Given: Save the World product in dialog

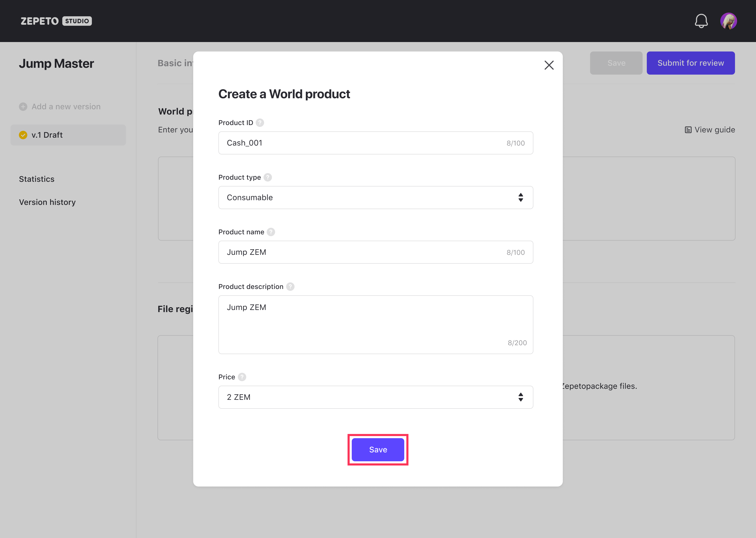Looking at the screenshot, I should click(378, 449).
